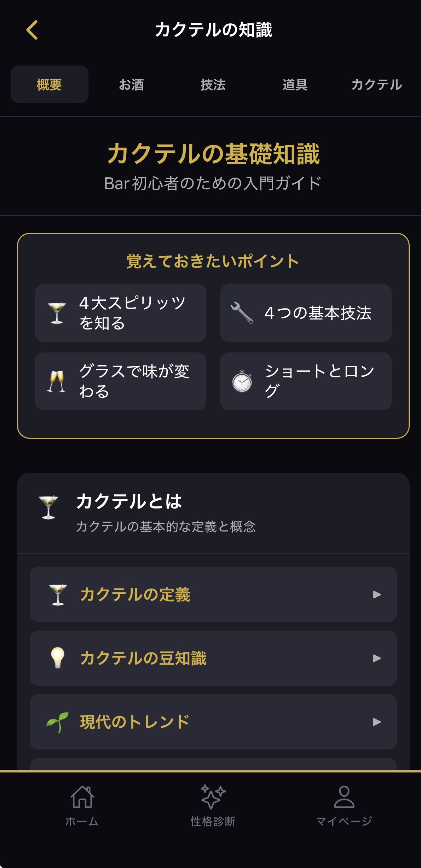Open 性格診断 sparkles icon
This screenshot has height=868, width=421.
click(x=213, y=797)
